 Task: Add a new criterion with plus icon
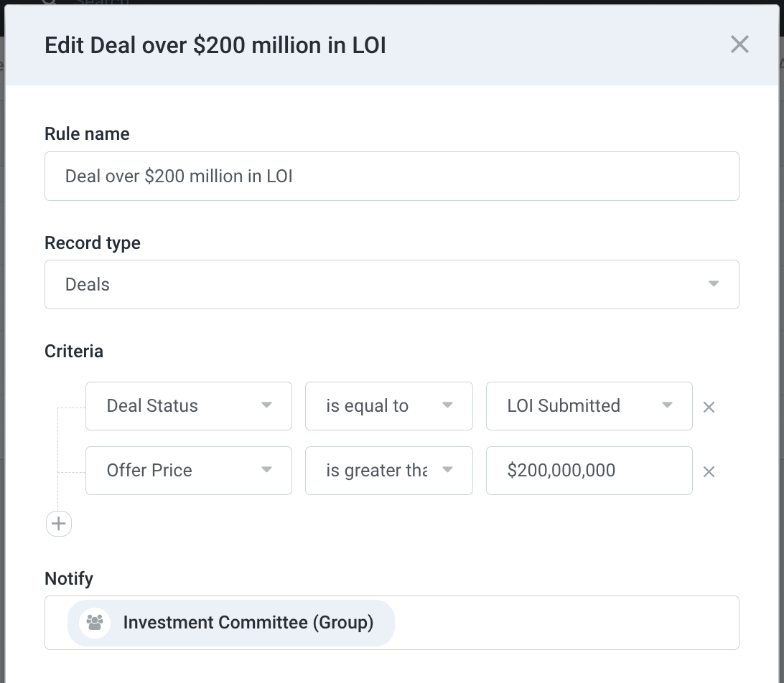tap(59, 524)
